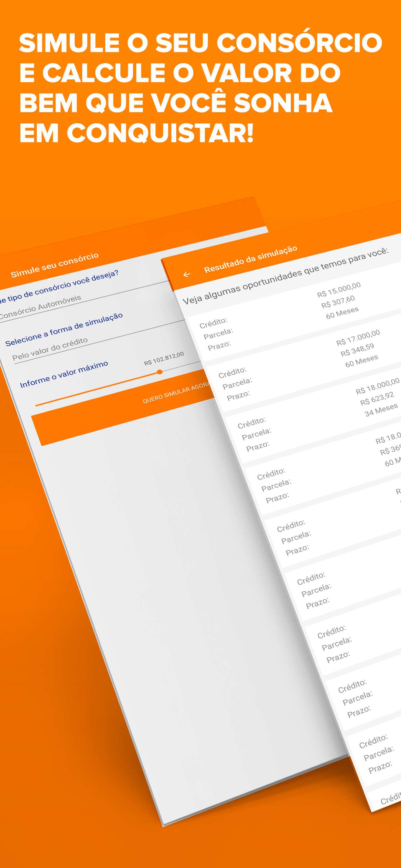
Task: Tap the Informe o valor máximo label
Action: (x=64, y=374)
